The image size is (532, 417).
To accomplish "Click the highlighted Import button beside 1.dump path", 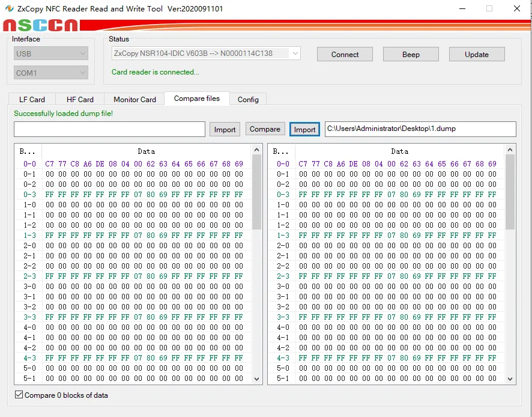I will (x=304, y=129).
